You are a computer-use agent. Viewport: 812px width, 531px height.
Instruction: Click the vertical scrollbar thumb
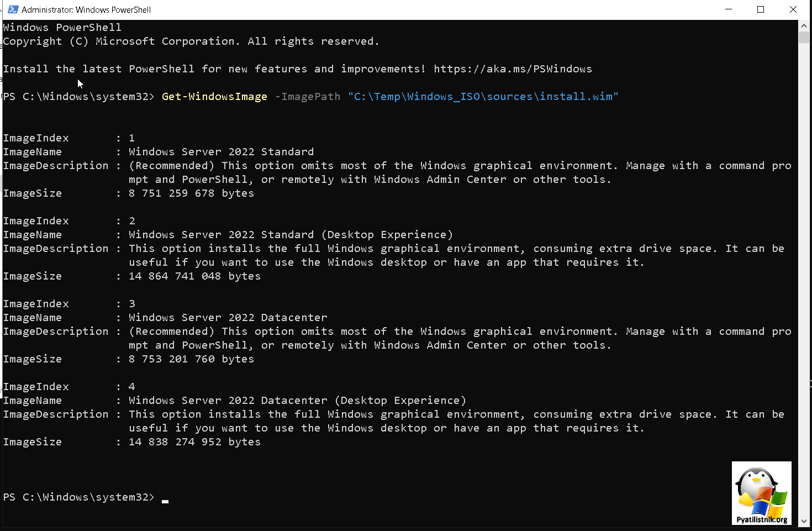coord(804,38)
